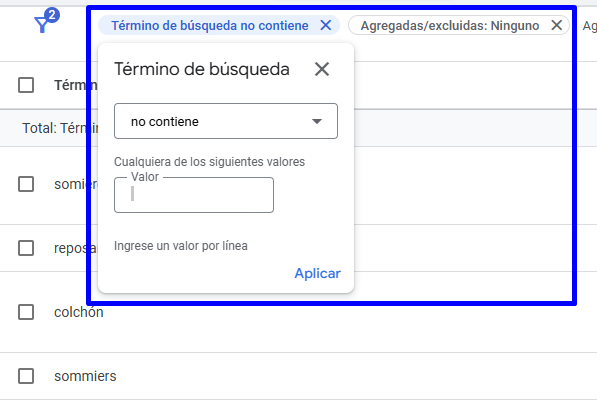This screenshot has width=597, height=408.
Task: Open the 'no contiene' dropdown arrow
Action: click(x=317, y=121)
